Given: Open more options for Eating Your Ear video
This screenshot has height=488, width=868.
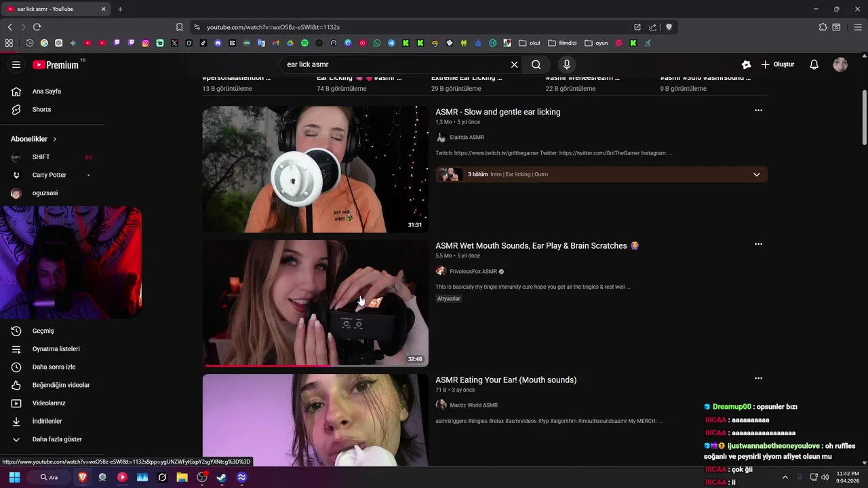Looking at the screenshot, I should (x=758, y=378).
